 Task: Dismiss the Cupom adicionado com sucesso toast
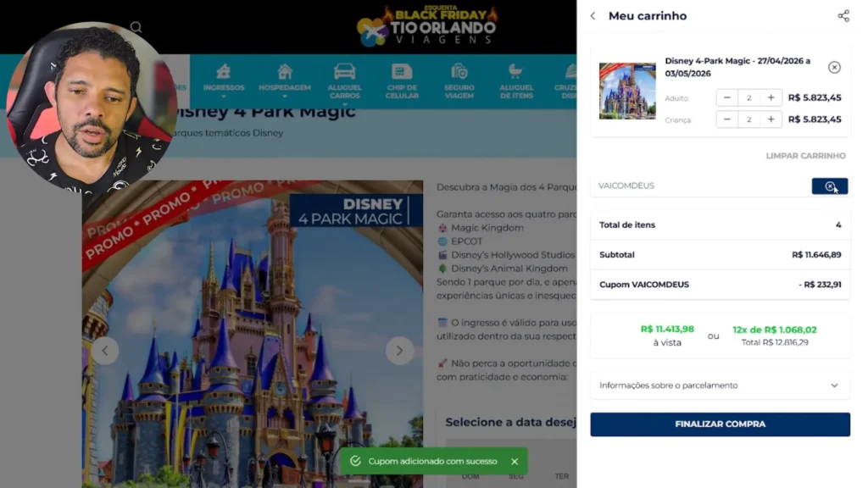tap(515, 462)
